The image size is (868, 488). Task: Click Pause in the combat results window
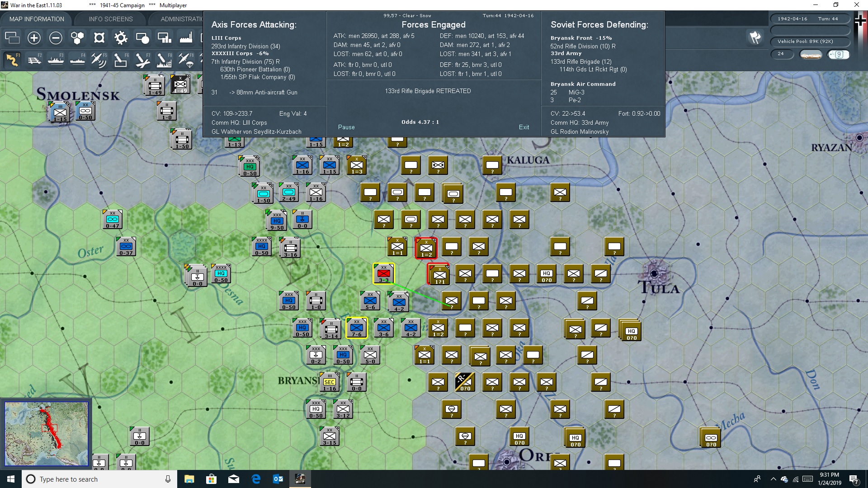[x=346, y=127]
